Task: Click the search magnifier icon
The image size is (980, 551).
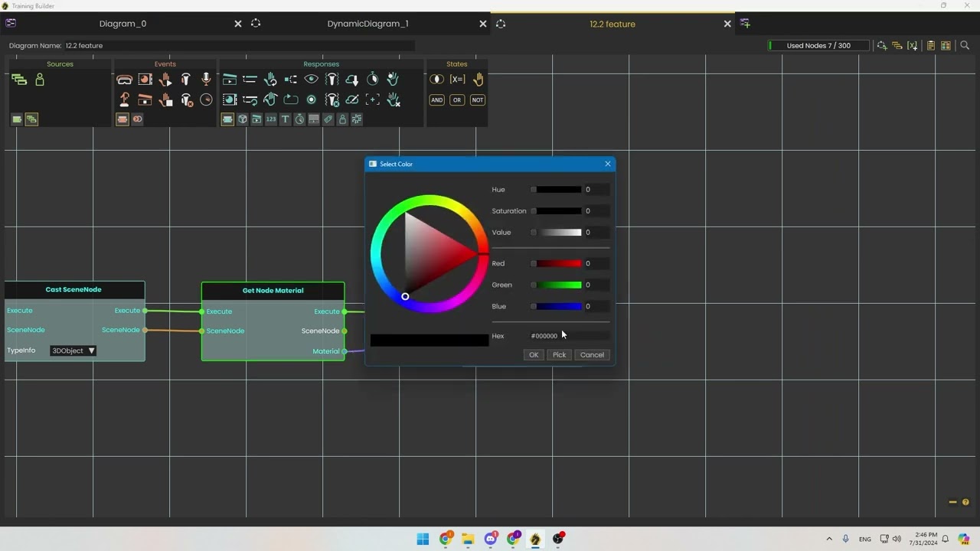Action: coord(965,46)
